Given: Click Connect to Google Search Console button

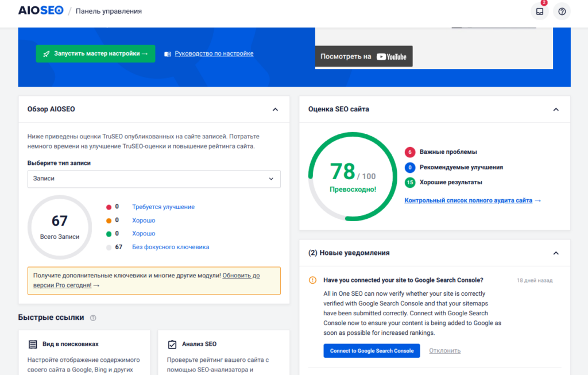Looking at the screenshot, I should [x=372, y=351].
